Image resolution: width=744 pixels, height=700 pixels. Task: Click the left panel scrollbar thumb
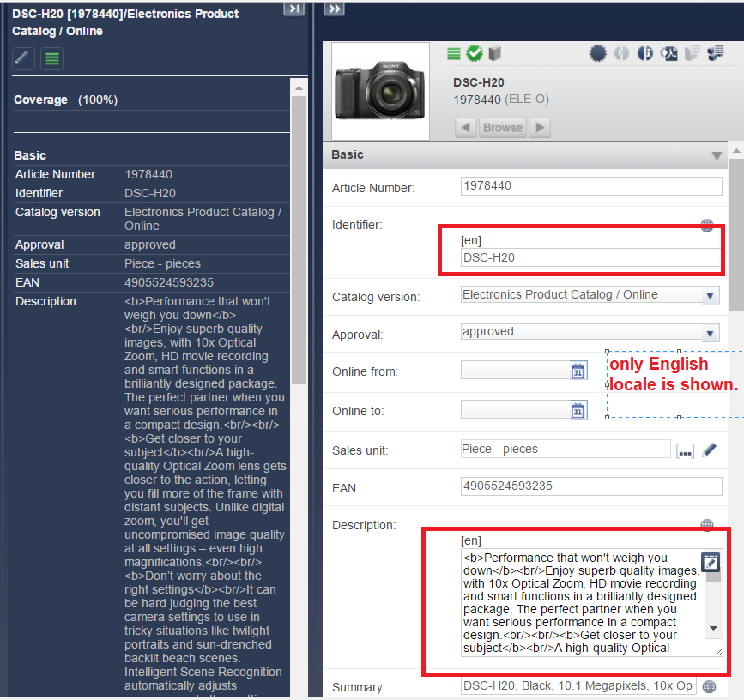299,240
